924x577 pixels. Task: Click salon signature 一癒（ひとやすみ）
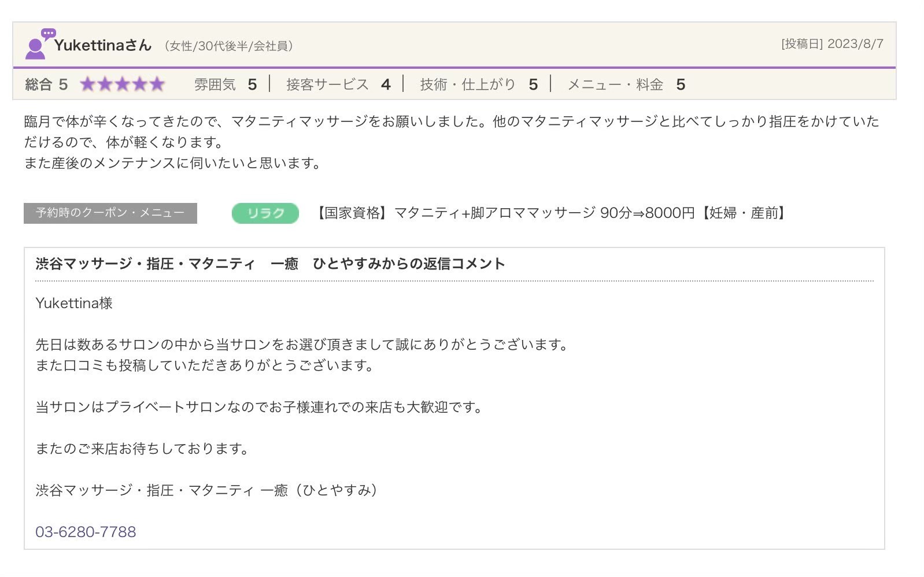coord(319,490)
